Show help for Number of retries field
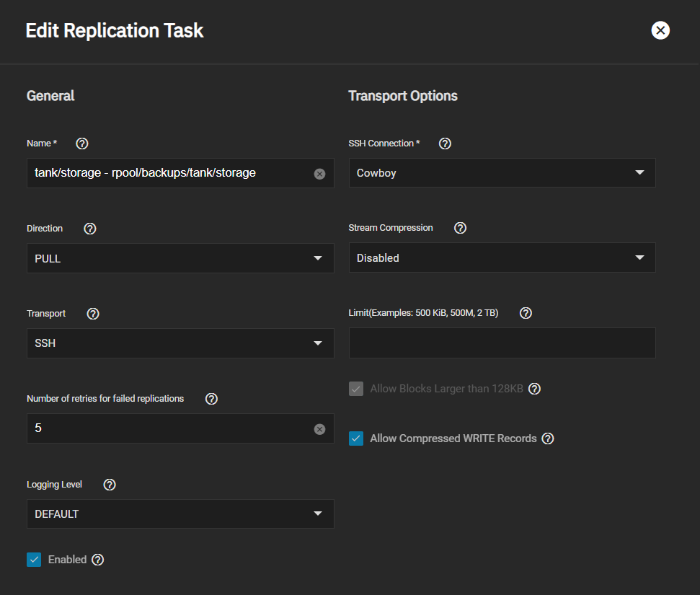Viewport: 700px width, 595px height. [x=211, y=399]
